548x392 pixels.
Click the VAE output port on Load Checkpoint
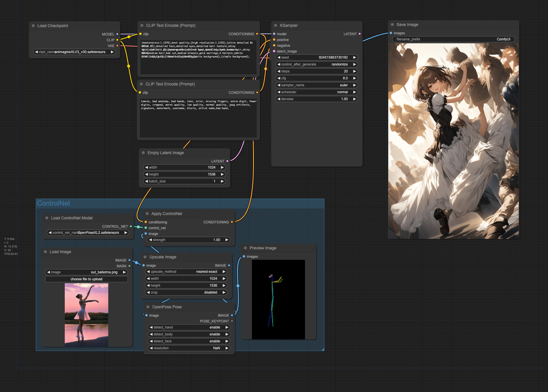tap(118, 46)
